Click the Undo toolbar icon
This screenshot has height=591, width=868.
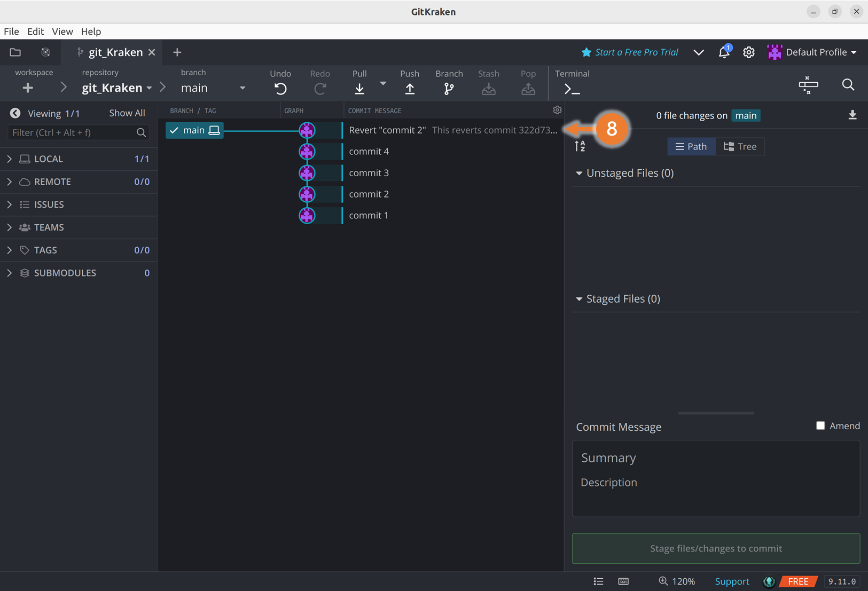[280, 89]
